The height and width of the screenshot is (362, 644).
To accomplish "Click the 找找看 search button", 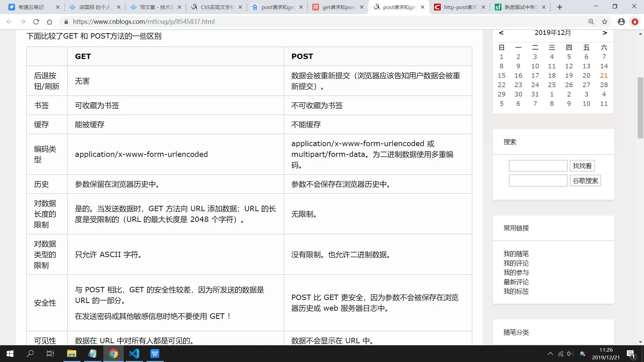I will click(582, 166).
